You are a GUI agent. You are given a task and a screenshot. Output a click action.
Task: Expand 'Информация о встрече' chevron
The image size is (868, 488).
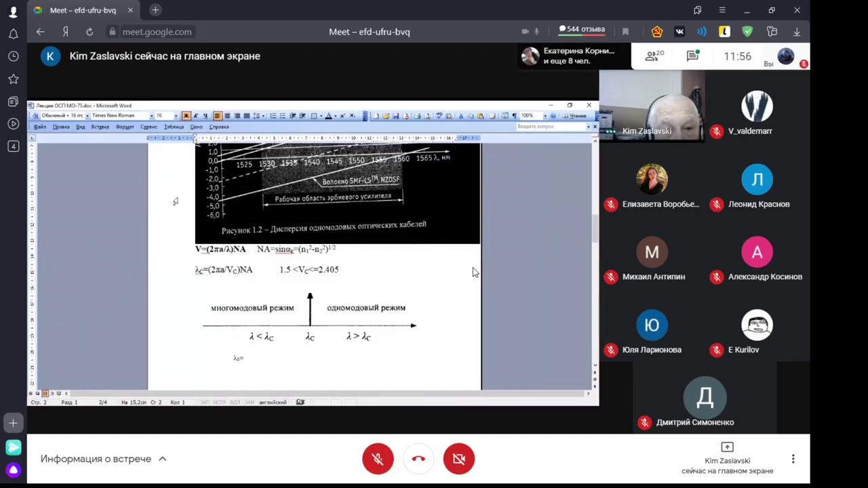(163, 459)
